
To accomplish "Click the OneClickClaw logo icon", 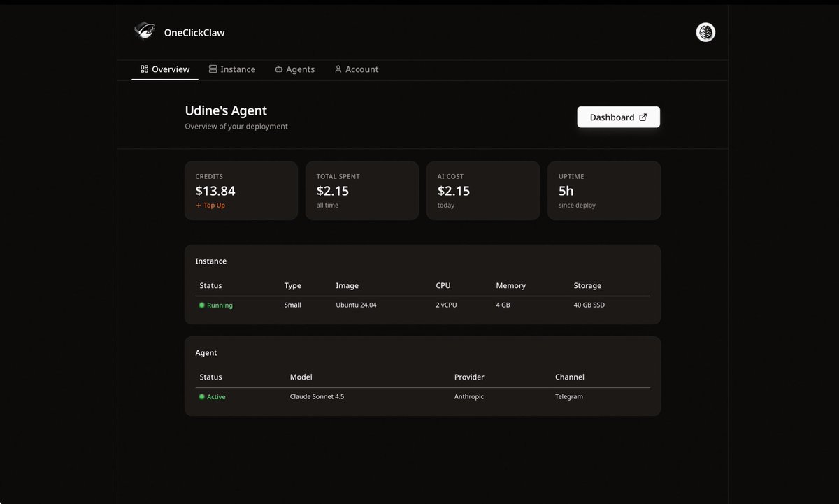I will coord(145,32).
